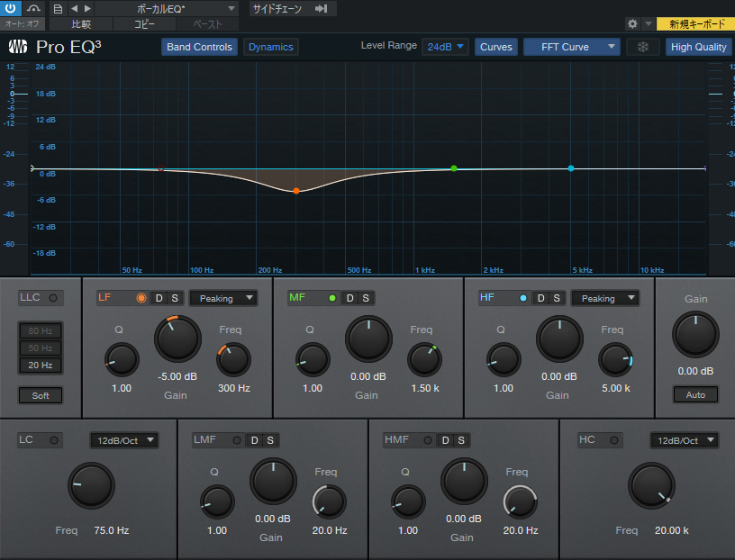Click the コピー copy menu item
735x560 pixels.
pos(144,24)
